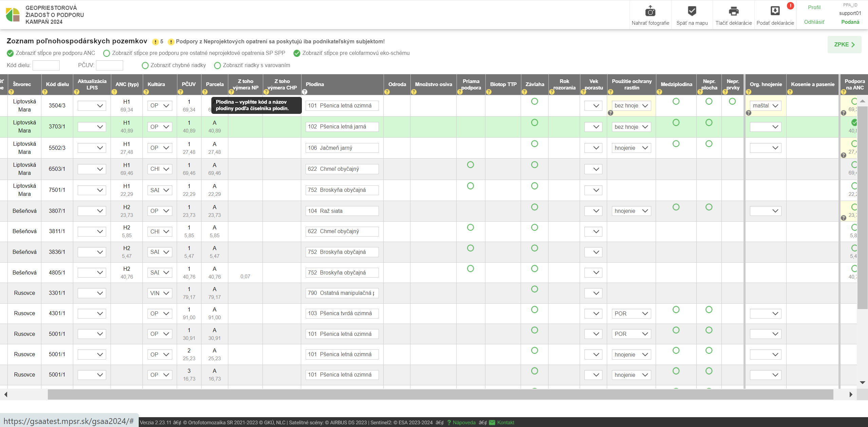This screenshot has width=868, height=427.
Task: Open Aktualizácia LPIS dropdown for row 3504/3
Action: 92,106
